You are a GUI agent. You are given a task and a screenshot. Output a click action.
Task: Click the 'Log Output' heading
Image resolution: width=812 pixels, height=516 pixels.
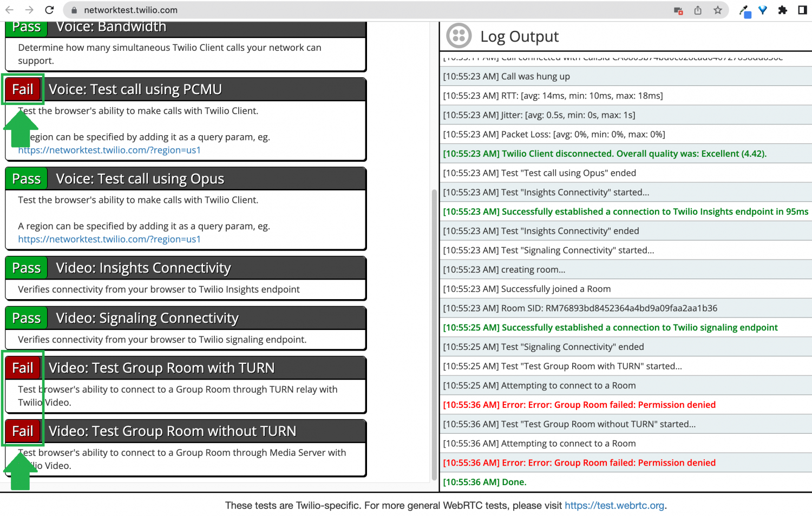[519, 36]
